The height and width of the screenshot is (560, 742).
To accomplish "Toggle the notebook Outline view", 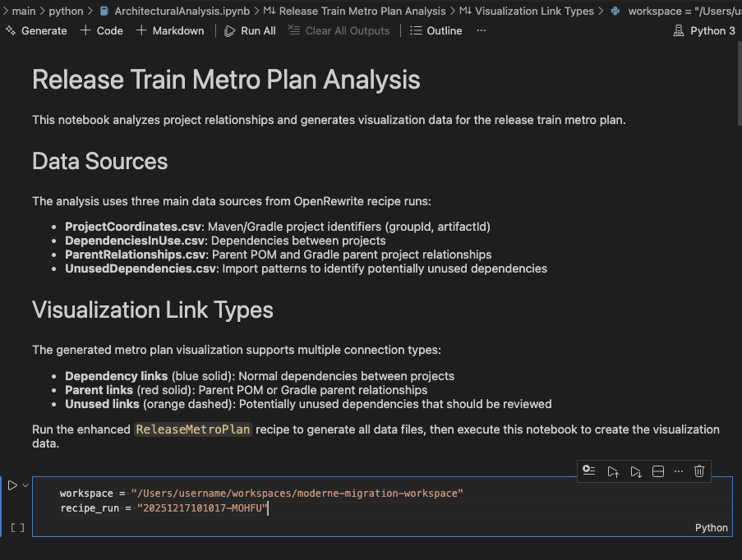I will [x=436, y=30].
